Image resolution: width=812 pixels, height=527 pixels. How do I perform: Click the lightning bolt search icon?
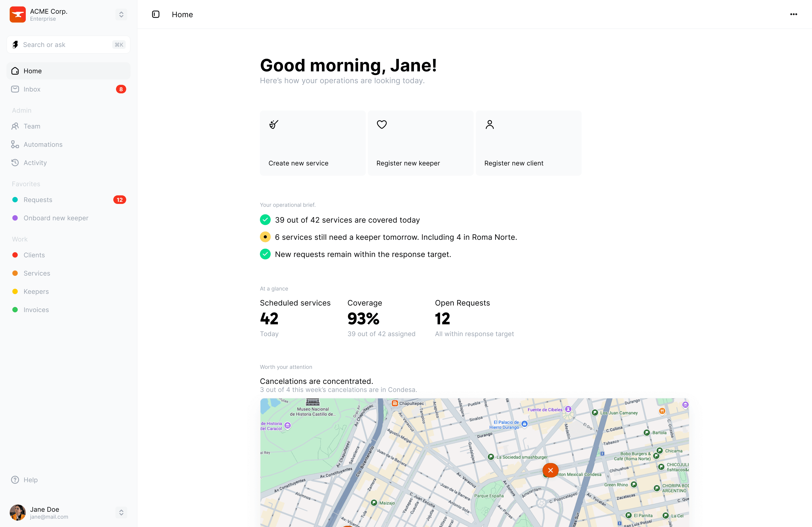pyautogui.click(x=15, y=45)
